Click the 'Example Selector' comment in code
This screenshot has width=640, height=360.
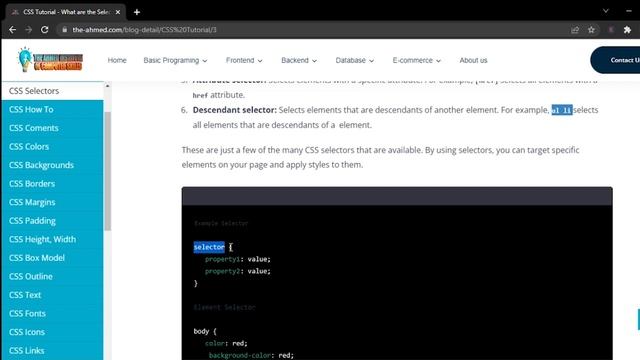(221, 223)
